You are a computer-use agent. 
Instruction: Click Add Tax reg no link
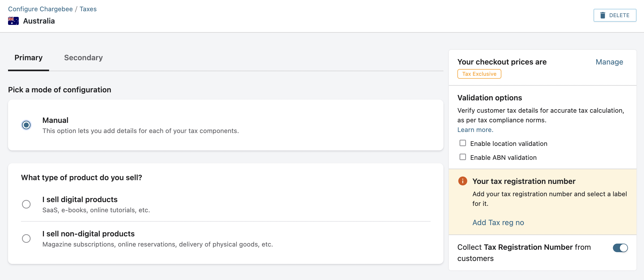pos(498,223)
